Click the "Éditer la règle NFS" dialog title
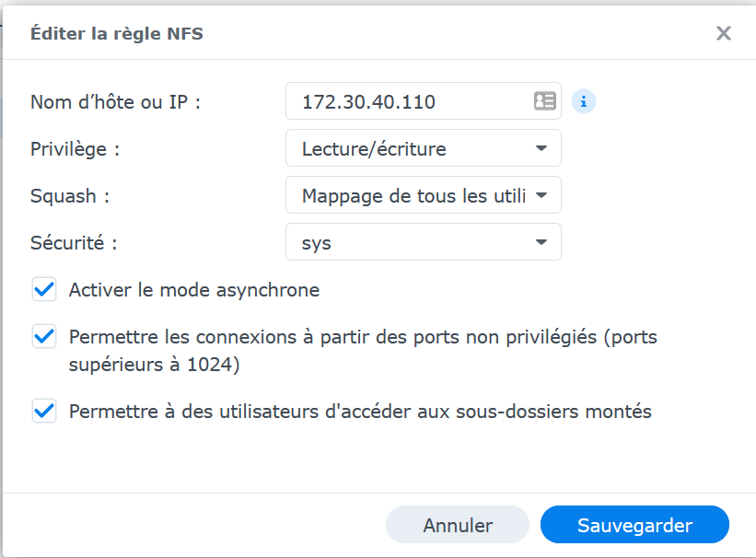This screenshot has height=558, width=756. (117, 34)
